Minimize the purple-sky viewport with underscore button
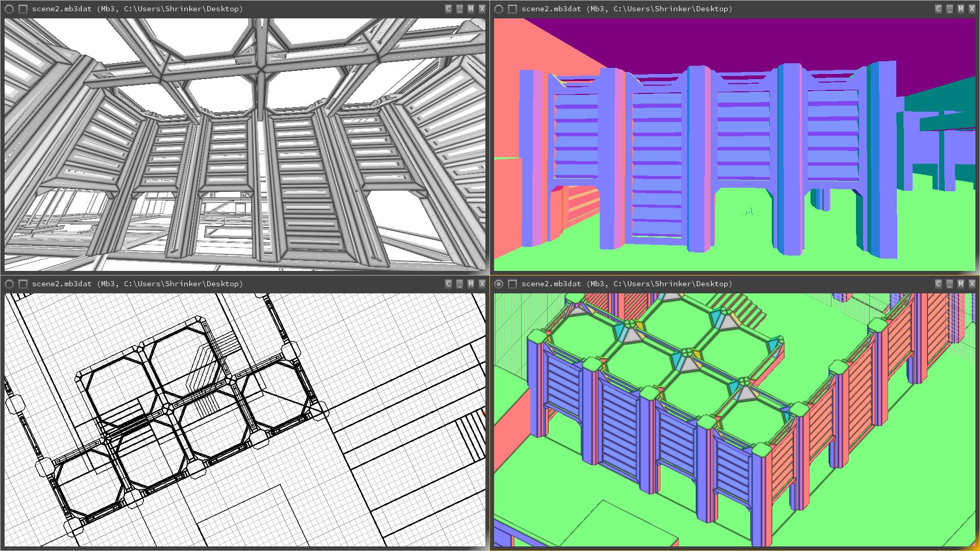980x551 pixels. pyautogui.click(x=949, y=9)
